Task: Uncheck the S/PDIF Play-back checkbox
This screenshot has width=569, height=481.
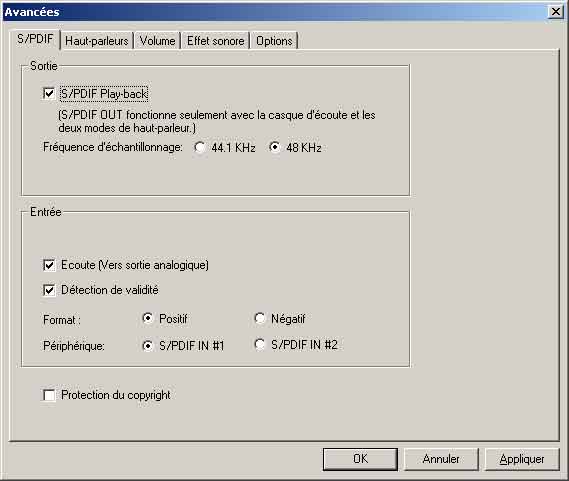Action: point(49,94)
